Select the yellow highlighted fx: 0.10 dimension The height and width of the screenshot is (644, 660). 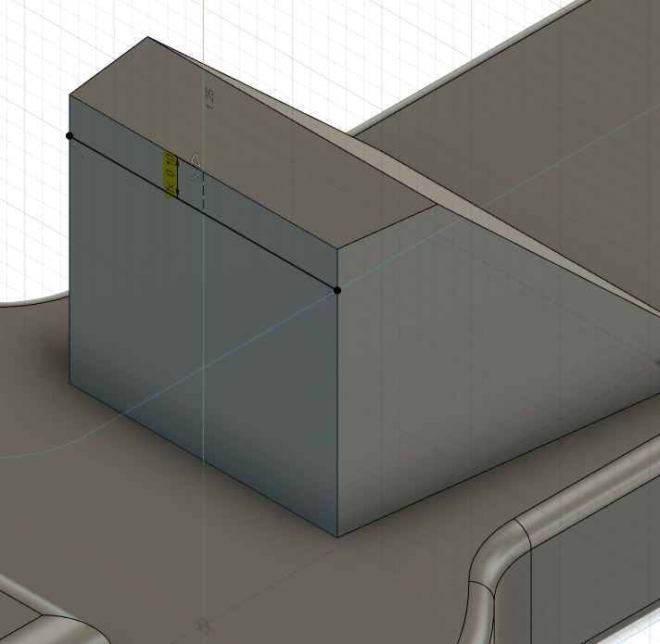(x=170, y=174)
